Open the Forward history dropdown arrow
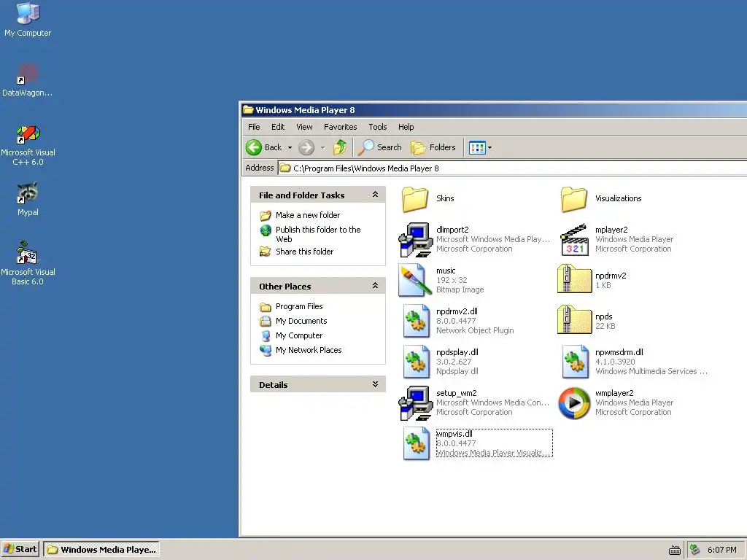The height and width of the screenshot is (560, 747). coord(322,147)
